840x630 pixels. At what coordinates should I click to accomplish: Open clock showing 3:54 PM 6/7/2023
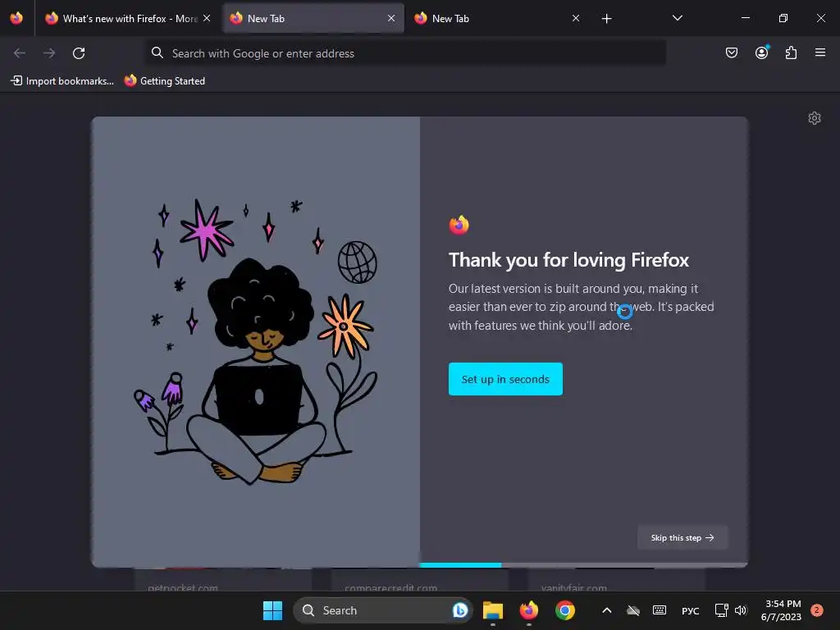pyautogui.click(x=781, y=610)
